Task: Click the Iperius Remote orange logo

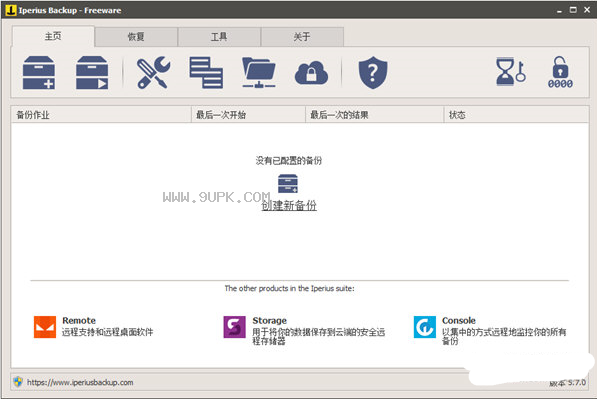Action: [45, 327]
